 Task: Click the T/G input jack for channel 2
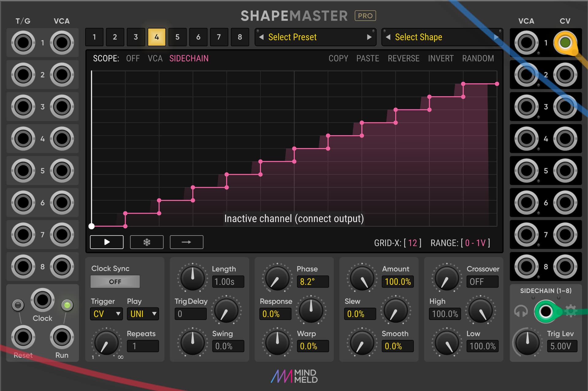click(x=23, y=75)
